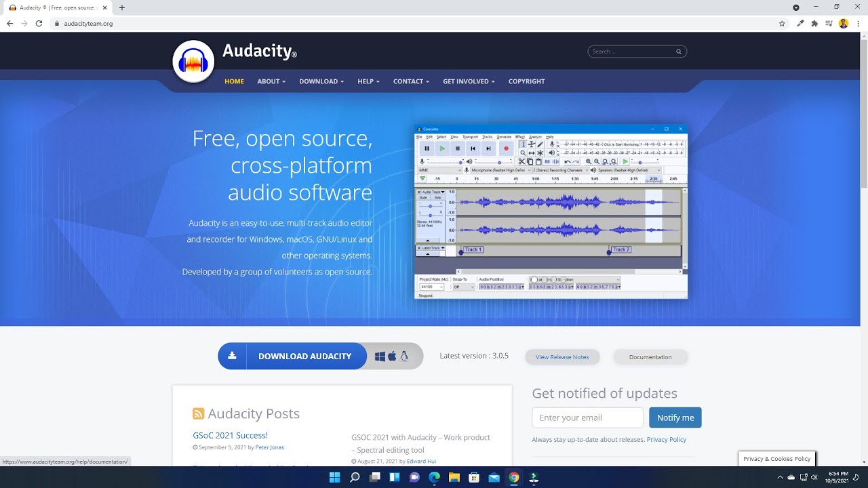Open the Mail app from taskbar
This screenshot has height=488, width=868.
494,477
